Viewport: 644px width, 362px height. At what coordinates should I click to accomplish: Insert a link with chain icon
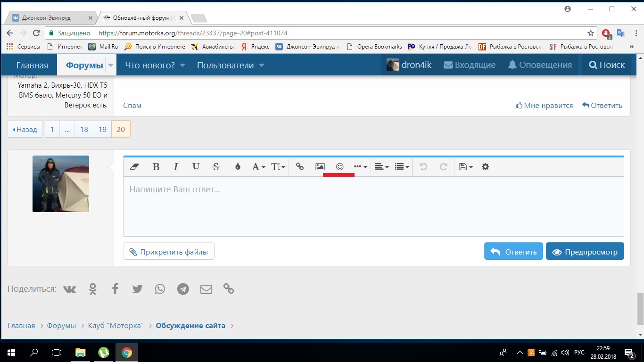pyautogui.click(x=299, y=167)
